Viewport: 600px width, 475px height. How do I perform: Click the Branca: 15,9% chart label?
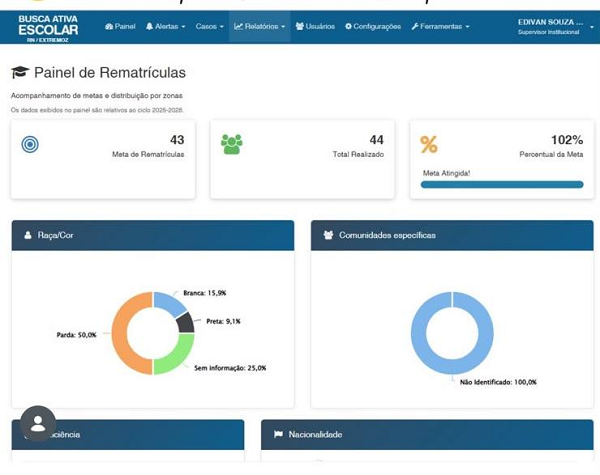(x=205, y=293)
